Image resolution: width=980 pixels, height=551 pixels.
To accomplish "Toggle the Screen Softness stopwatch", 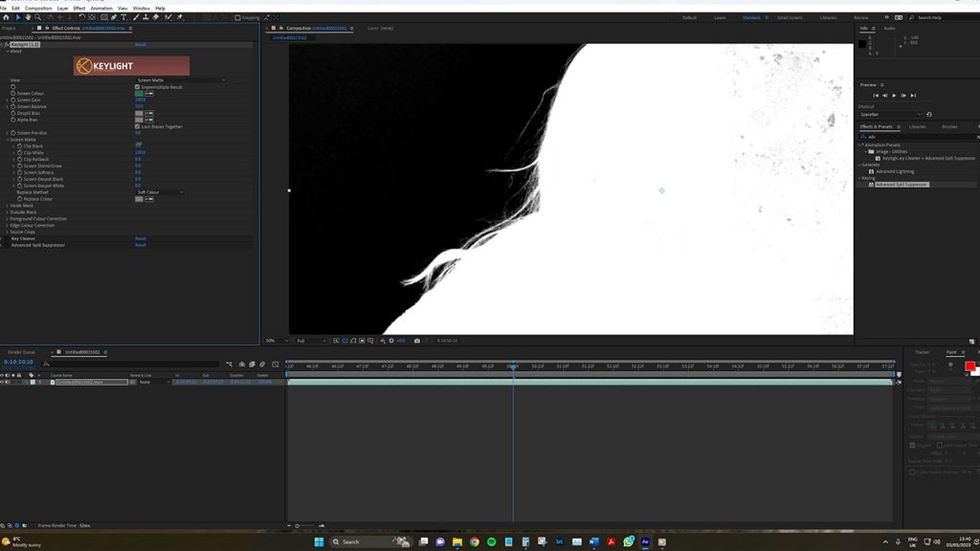I will click(x=19, y=172).
